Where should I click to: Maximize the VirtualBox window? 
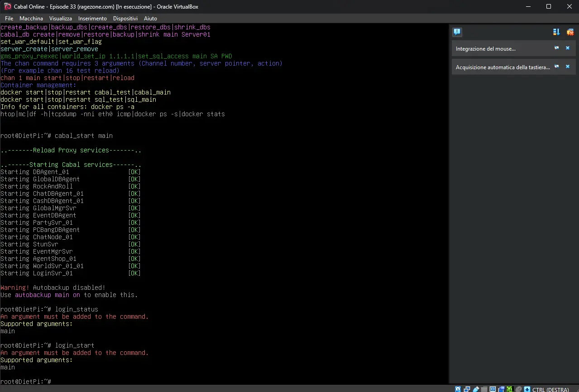click(548, 6)
